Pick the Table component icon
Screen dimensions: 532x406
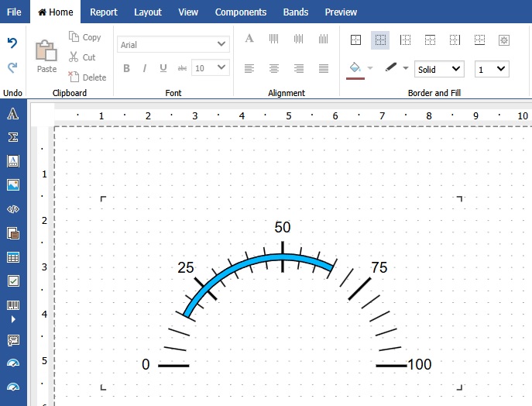(12, 257)
